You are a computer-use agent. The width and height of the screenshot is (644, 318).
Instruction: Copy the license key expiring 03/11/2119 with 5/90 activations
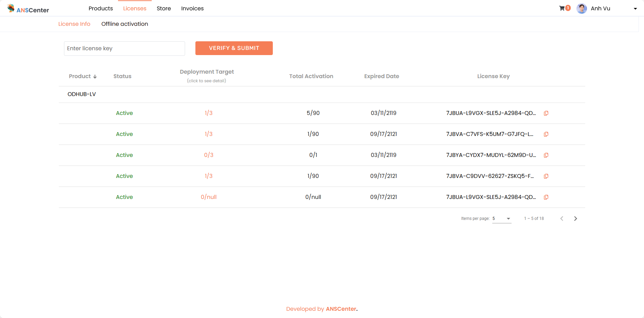[546, 113]
